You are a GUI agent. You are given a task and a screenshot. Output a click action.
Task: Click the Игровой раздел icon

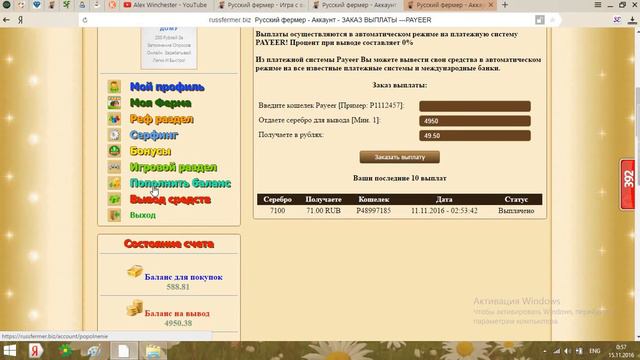coord(114,167)
